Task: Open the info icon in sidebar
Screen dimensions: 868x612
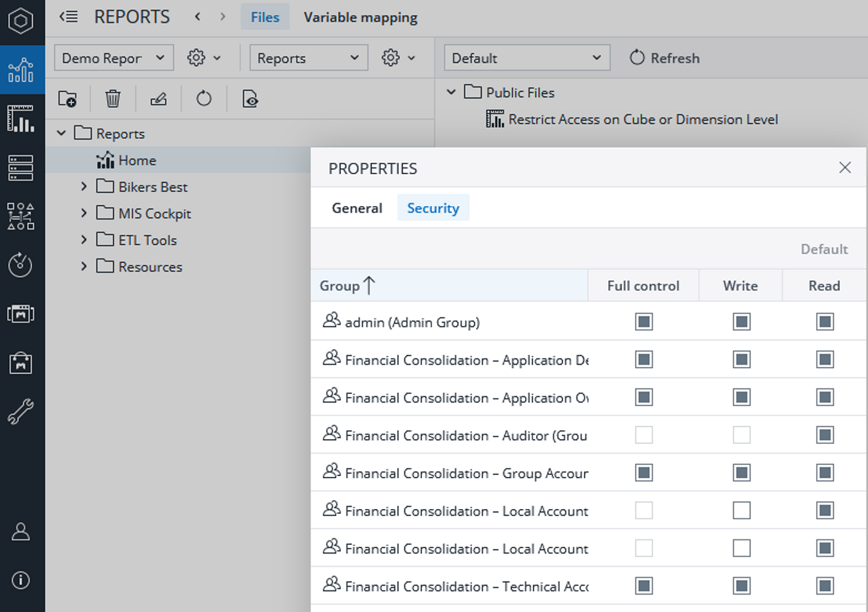Action: coord(20,580)
